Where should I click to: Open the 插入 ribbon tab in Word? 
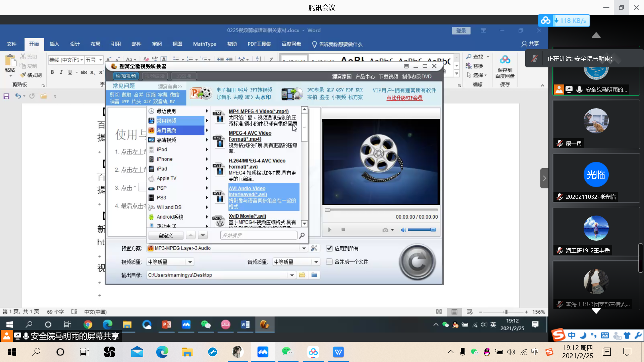click(x=54, y=44)
